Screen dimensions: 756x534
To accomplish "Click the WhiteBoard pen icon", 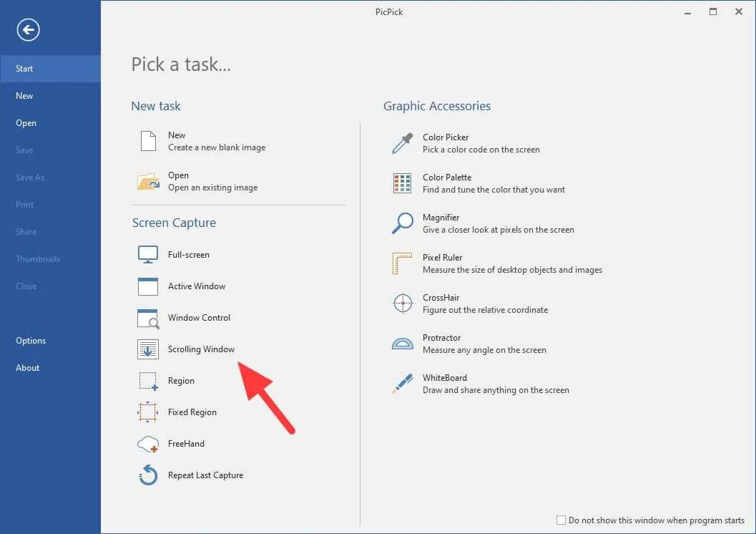I will tap(403, 384).
